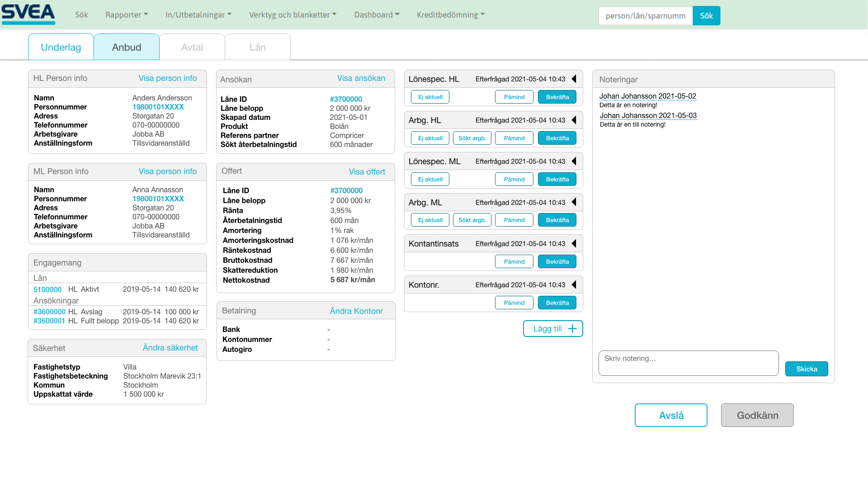Switch to the Underlag tab
This screenshot has height=488, width=868.
click(61, 47)
